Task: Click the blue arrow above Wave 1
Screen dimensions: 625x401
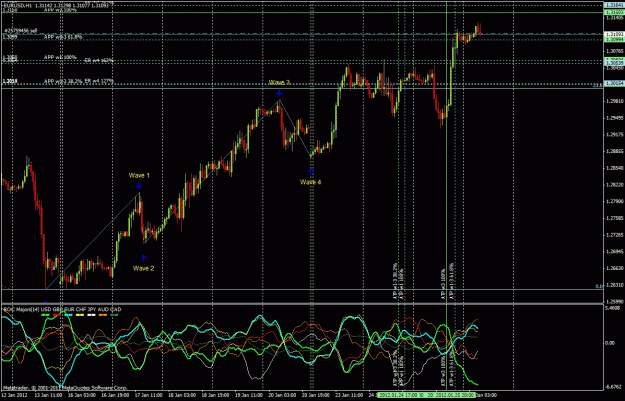Action: [139, 185]
